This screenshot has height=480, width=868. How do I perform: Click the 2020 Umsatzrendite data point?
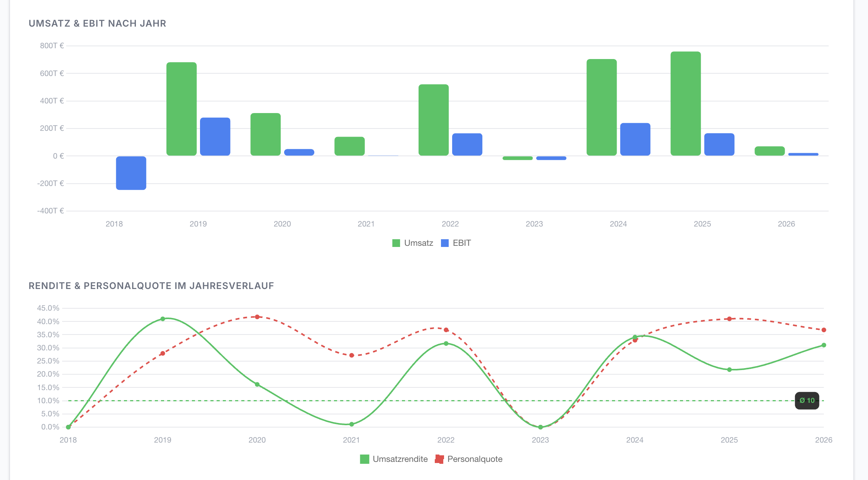click(257, 384)
